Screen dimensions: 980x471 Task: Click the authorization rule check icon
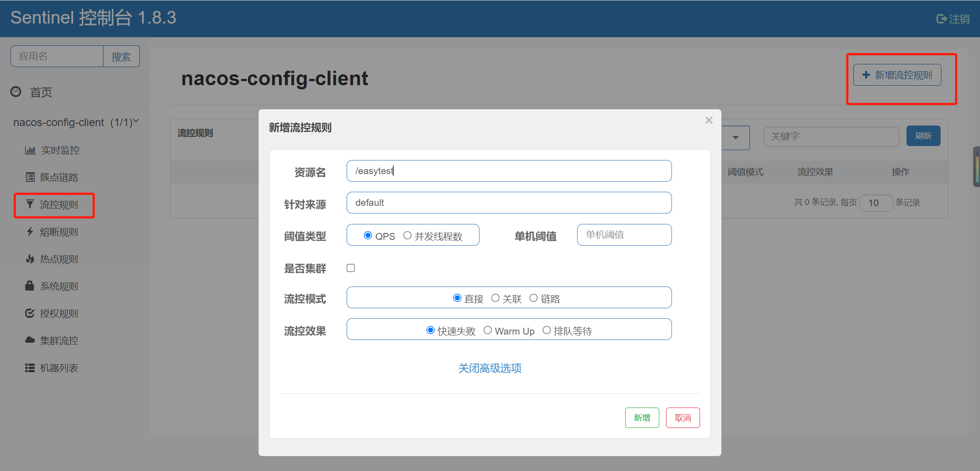click(30, 313)
